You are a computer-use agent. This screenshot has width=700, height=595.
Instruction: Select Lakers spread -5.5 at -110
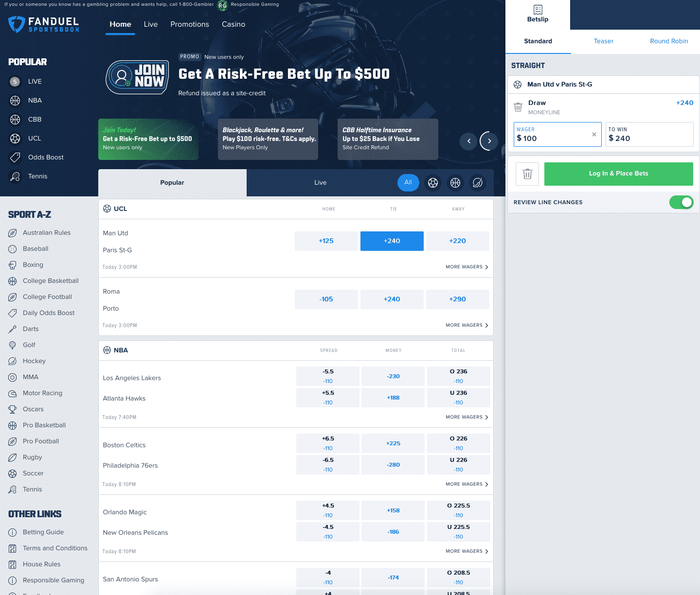coord(328,376)
